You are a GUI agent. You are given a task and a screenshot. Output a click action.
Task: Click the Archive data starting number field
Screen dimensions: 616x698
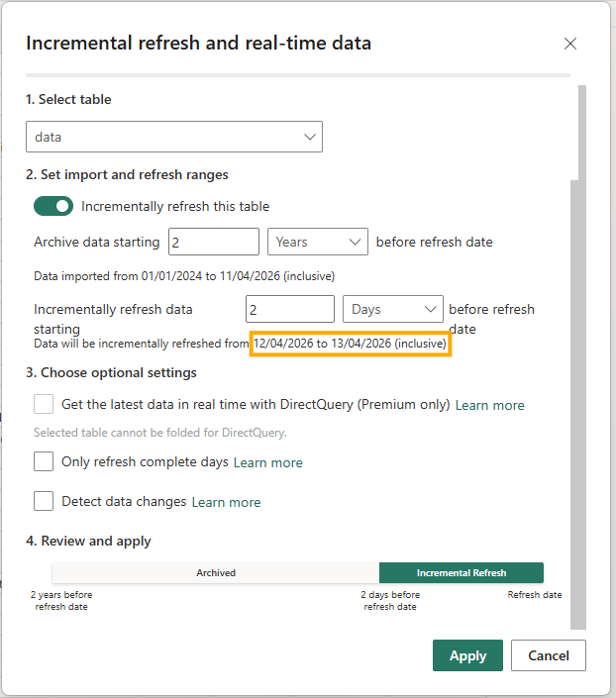(214, 242)
